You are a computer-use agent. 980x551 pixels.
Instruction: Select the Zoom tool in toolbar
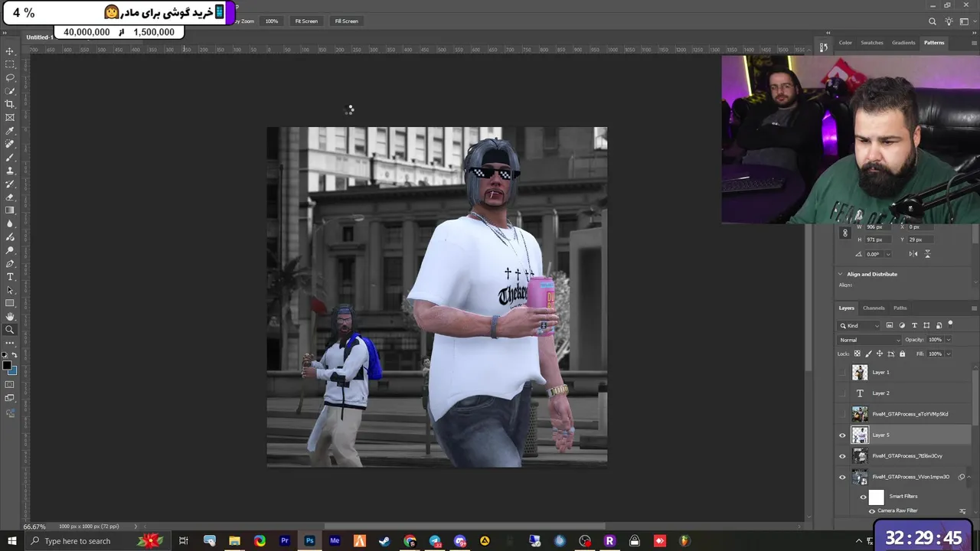click(10, 330)
